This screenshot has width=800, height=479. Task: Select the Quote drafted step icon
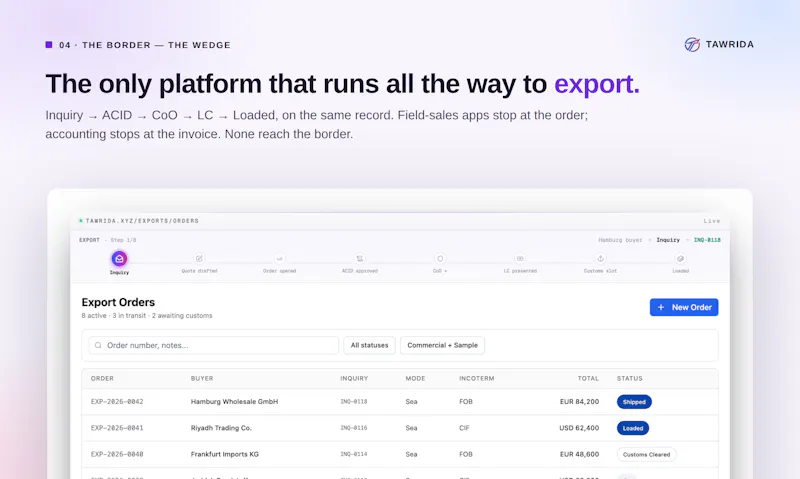[x=199, y=259]
